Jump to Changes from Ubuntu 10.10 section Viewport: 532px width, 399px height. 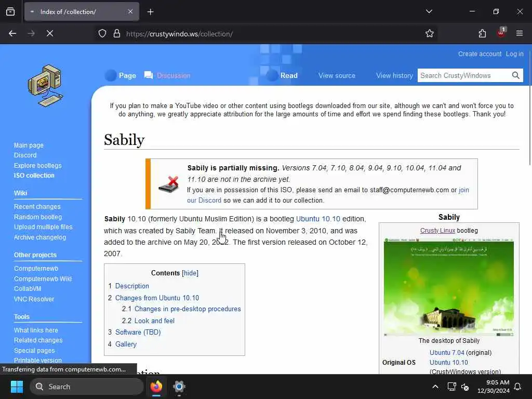click(x=157, y=298)
